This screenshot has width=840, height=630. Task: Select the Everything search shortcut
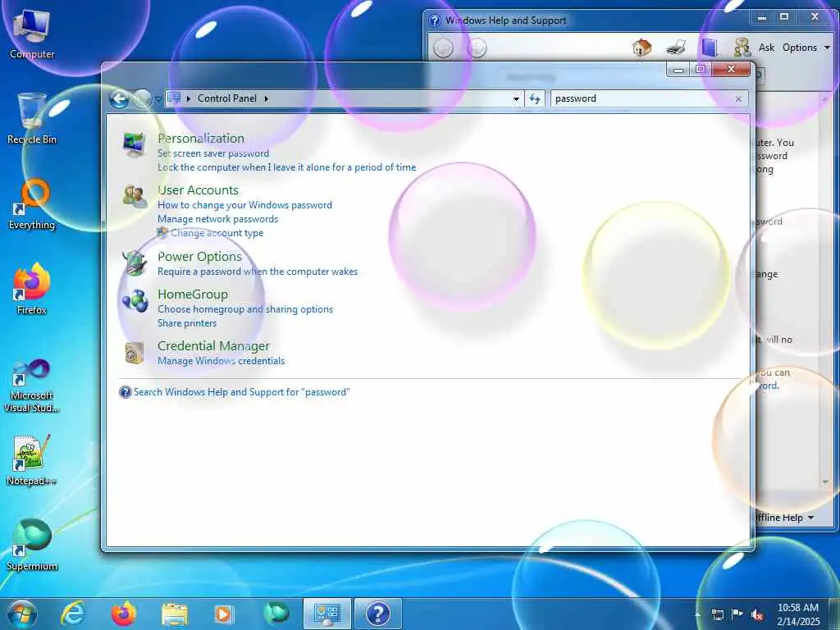(32, 204)
